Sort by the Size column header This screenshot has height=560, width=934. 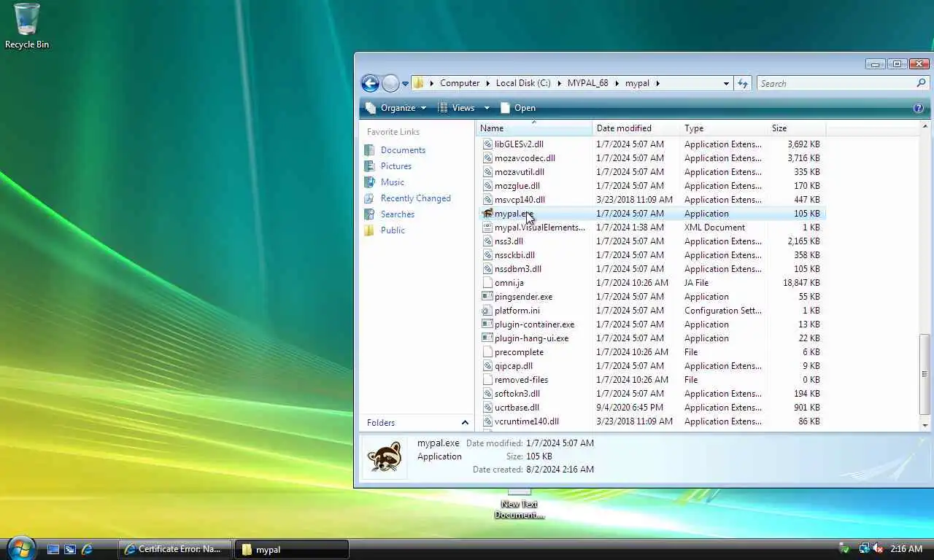(x=796, y=128)
